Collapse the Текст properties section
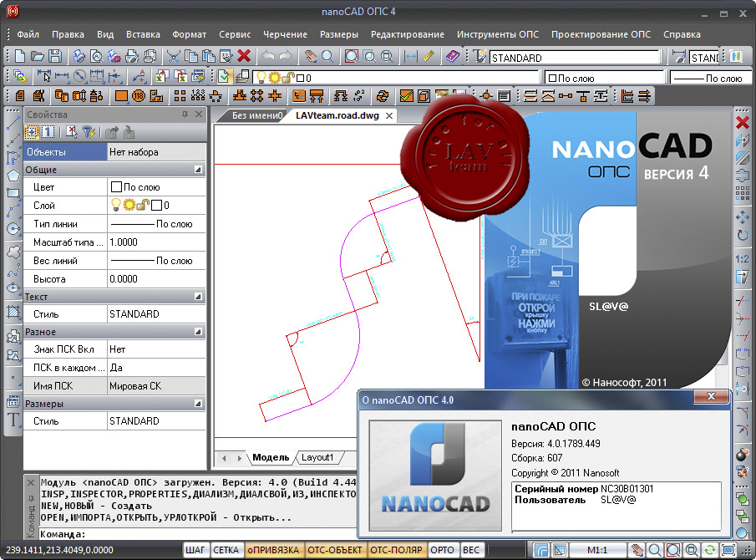Image resolution: width=756 pixels, height=560 pixels. pyautogui.click(x=198, y=297)
